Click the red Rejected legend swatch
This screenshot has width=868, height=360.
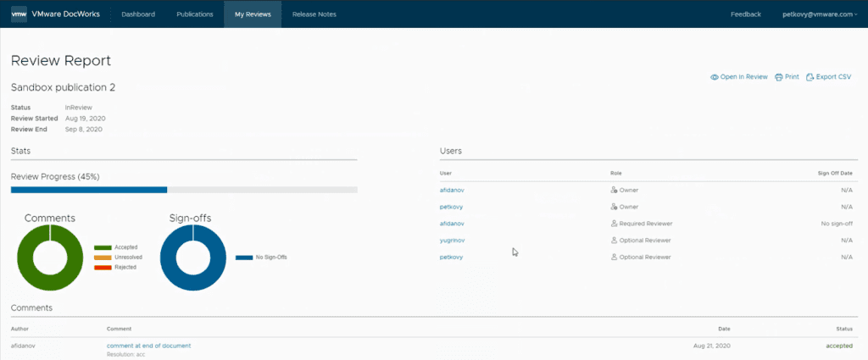coord(103,267)
